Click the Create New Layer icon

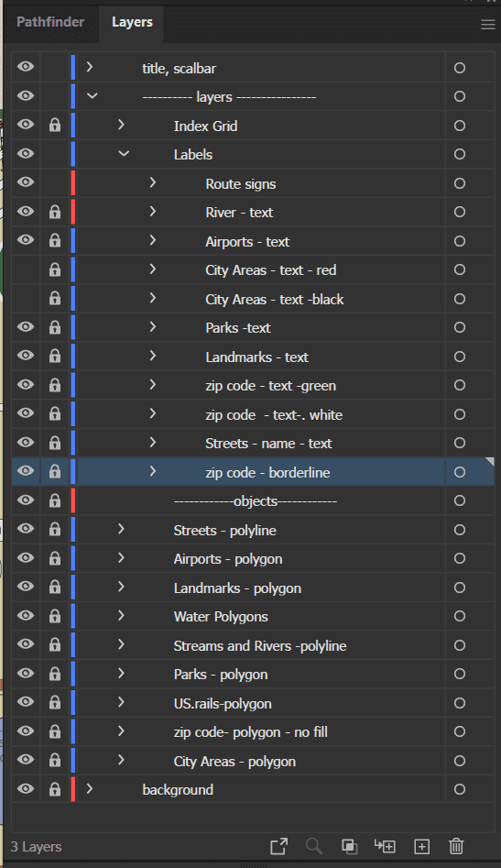[421, 846]
